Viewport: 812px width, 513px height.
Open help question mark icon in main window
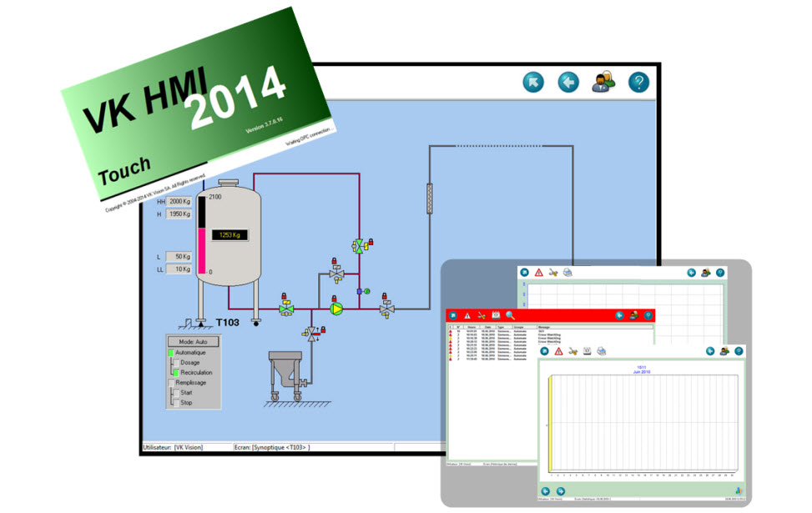[x=638, y=83]
